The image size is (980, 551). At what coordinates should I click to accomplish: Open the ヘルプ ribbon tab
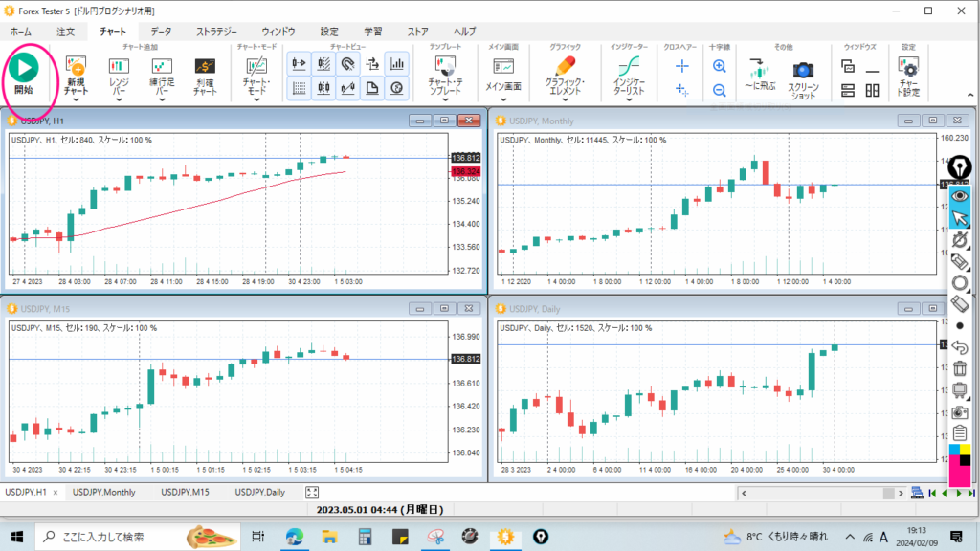(464, 32)
